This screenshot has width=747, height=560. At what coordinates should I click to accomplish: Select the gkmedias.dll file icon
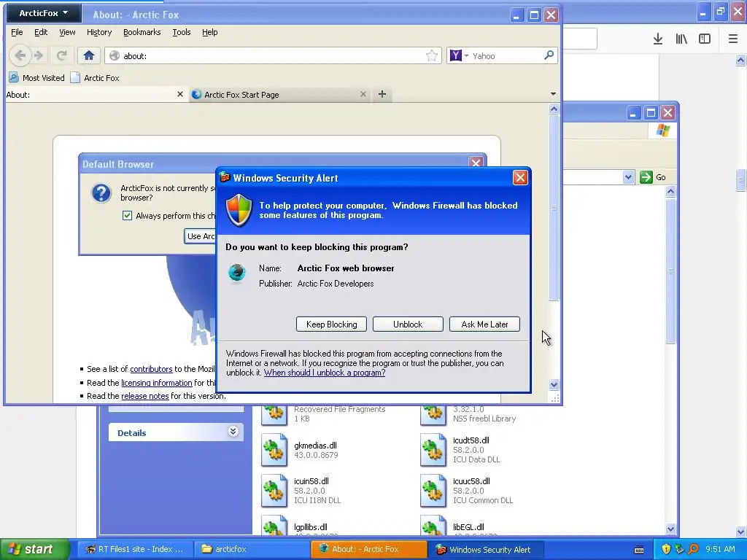[x=274, y=450]
